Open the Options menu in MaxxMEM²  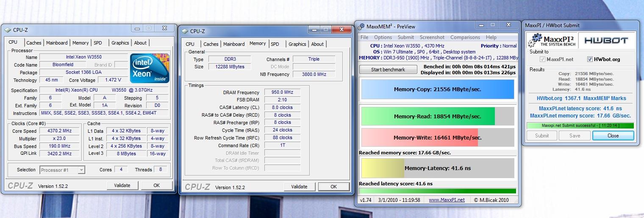tap(383, 37)
